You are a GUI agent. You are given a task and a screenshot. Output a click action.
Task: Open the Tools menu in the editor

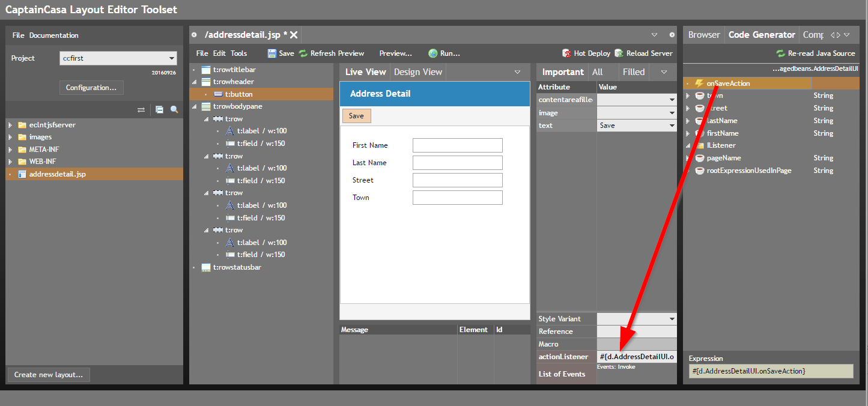point(238,53)
